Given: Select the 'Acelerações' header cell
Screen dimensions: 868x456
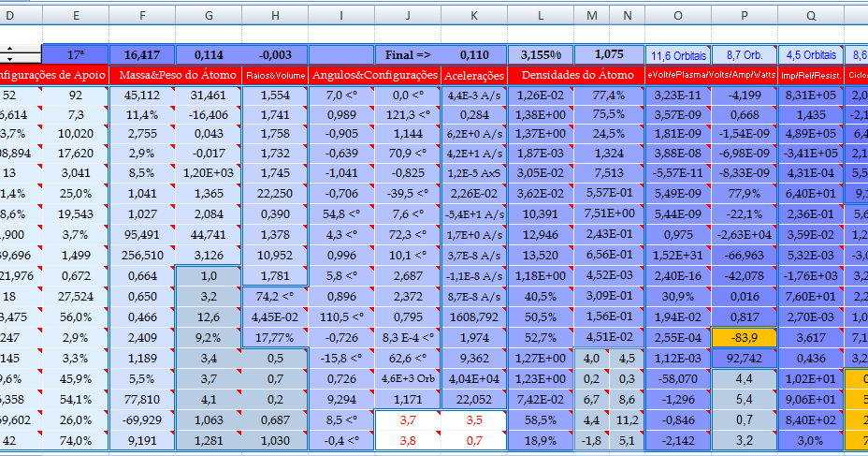Looking at the screenshot, I should pyautogui.click(x=474, y=75).
